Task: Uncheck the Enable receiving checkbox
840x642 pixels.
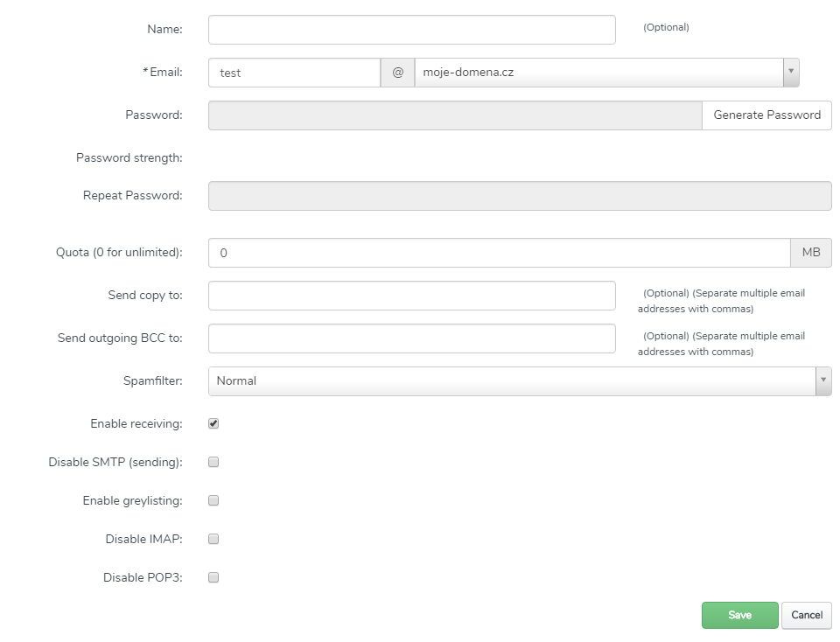Action: click(213, 423)
